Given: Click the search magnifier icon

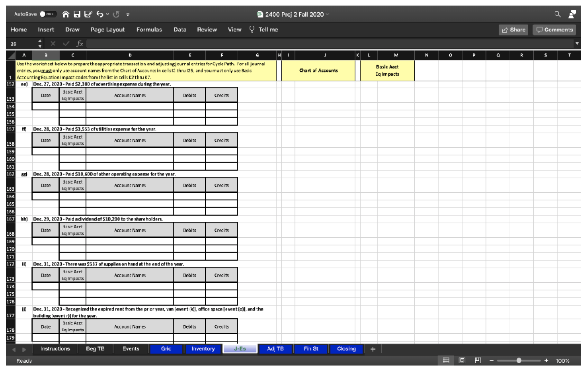Looking at the screenshot, I should pyautogui.click(x=558, y=14).
